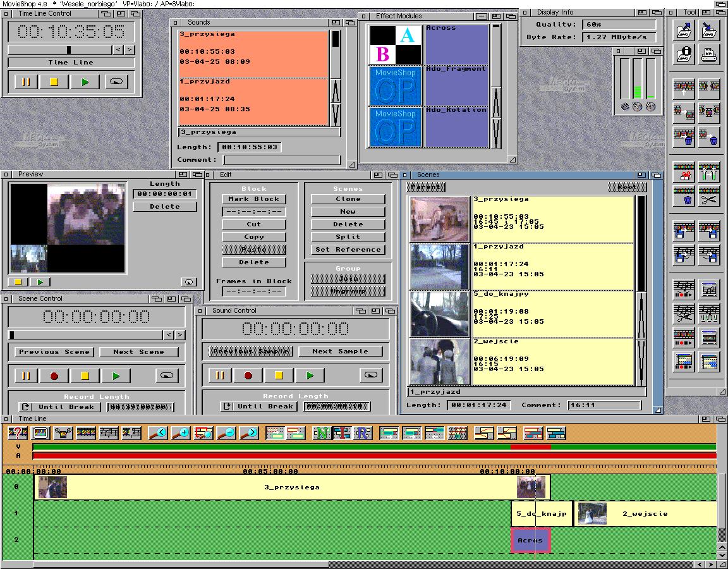Click the dotted checker pattern icon in Time Line toolbar
Viewport: 728px width, 569px height.
(x=458, y=433)
